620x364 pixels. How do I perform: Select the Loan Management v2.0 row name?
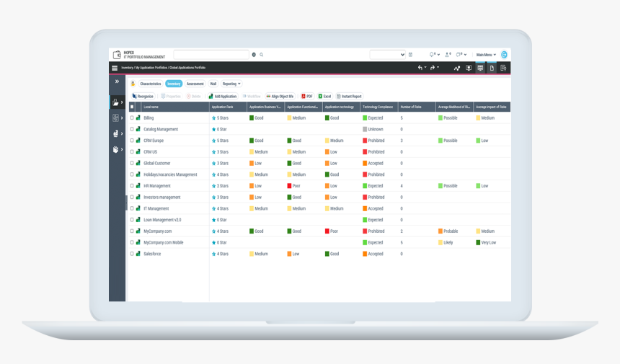pyautogui.click(x=162, y=220)
